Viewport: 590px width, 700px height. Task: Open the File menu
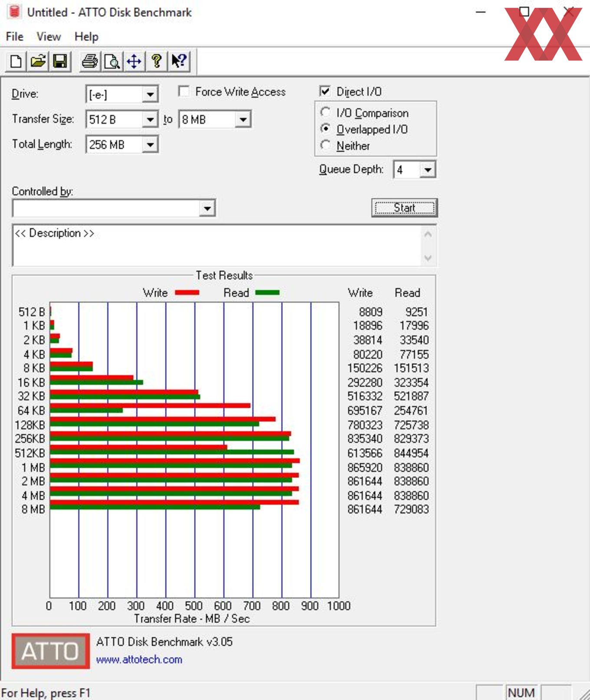(x=15, y=36)
